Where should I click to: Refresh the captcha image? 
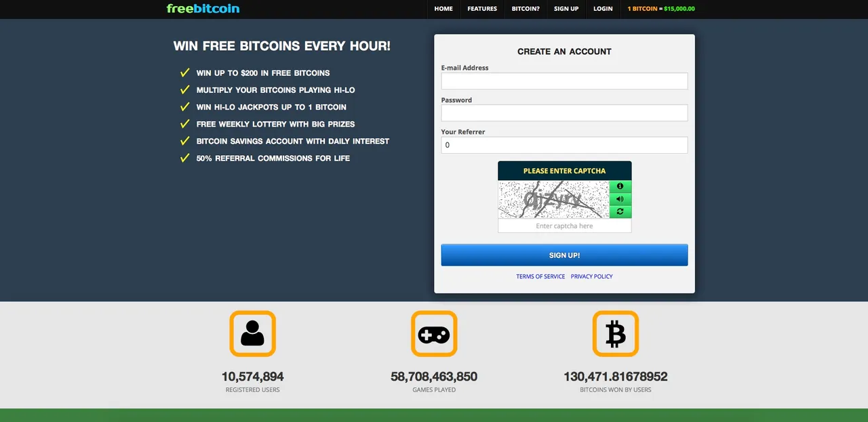(620, 212)
